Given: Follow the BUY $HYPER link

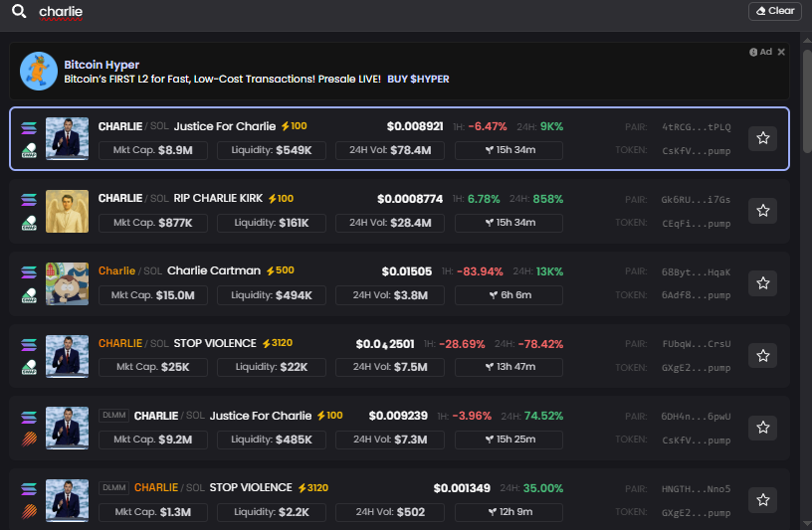Looking at the screenshot, I should click(x=418, y=80).
